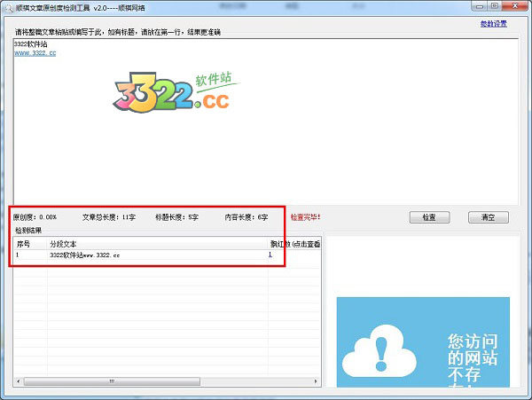Screen dimensions: 532x400
Task: Click the 3322软件站 title line in the text area
Action: 30,44
